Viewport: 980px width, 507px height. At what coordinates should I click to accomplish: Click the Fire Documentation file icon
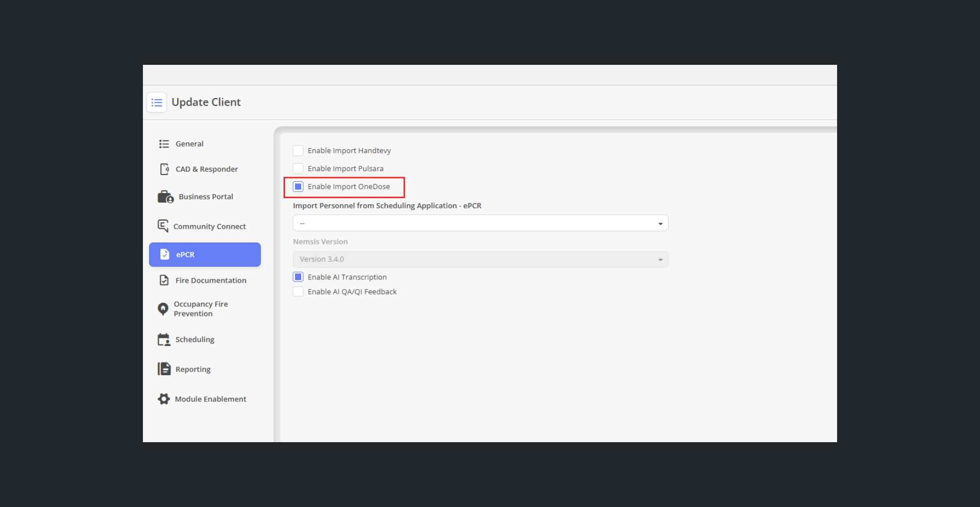pos(164,280)
